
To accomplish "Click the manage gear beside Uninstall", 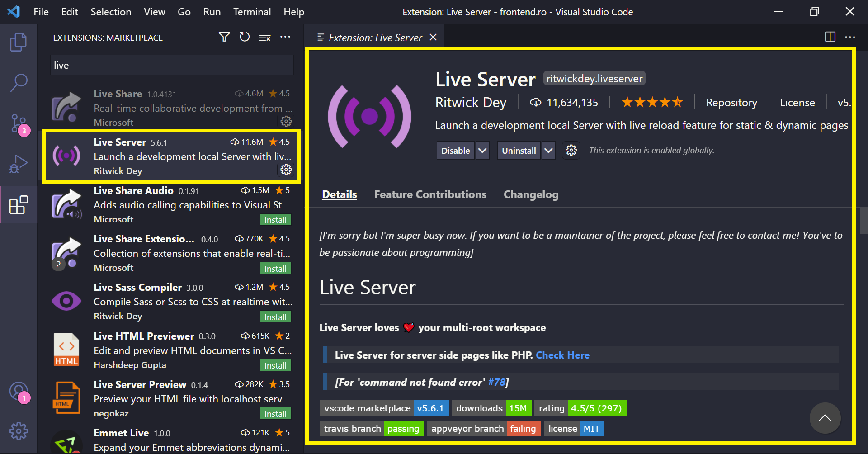I will pyautogui.click(x=571, y=151).
